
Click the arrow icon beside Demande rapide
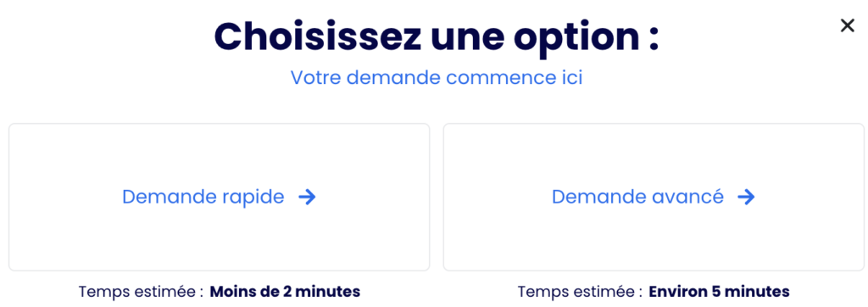tap(307, 197)
